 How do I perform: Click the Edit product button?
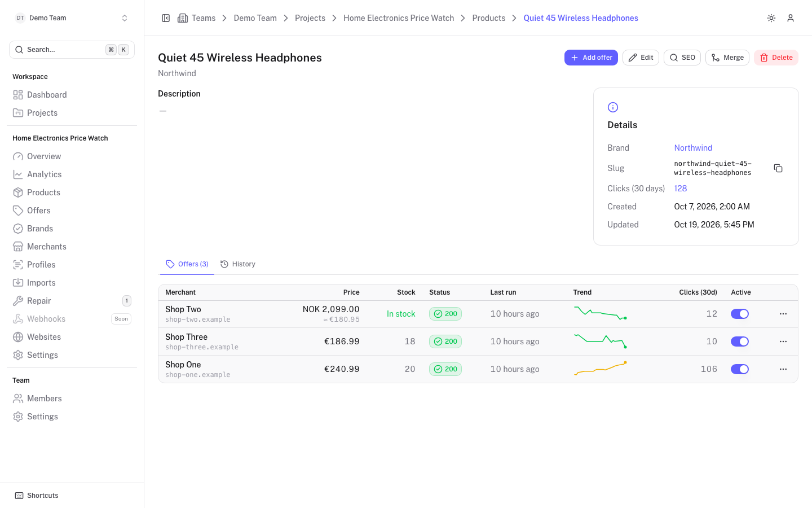[641, 58]
